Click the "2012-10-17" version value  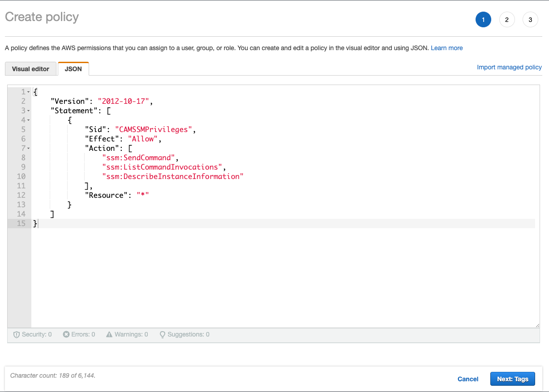tap(123, 101)
